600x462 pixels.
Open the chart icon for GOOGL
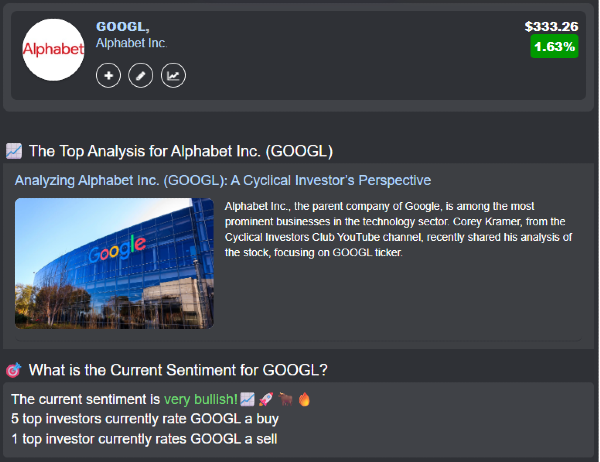click(x=173, y=75)
